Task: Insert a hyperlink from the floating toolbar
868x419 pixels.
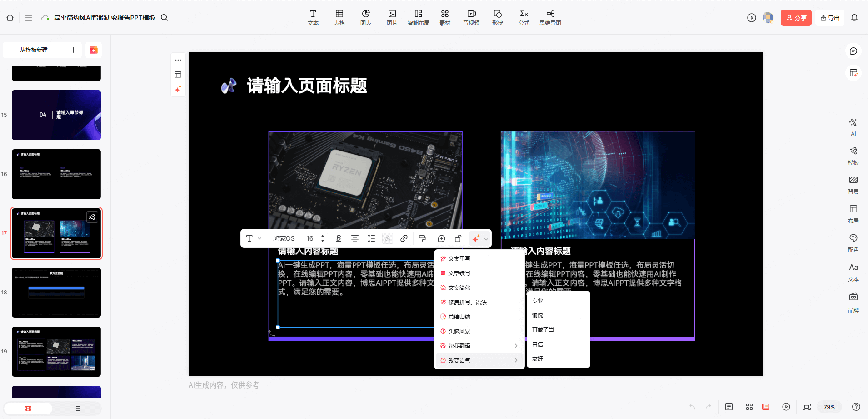Action: coord(404,238)
